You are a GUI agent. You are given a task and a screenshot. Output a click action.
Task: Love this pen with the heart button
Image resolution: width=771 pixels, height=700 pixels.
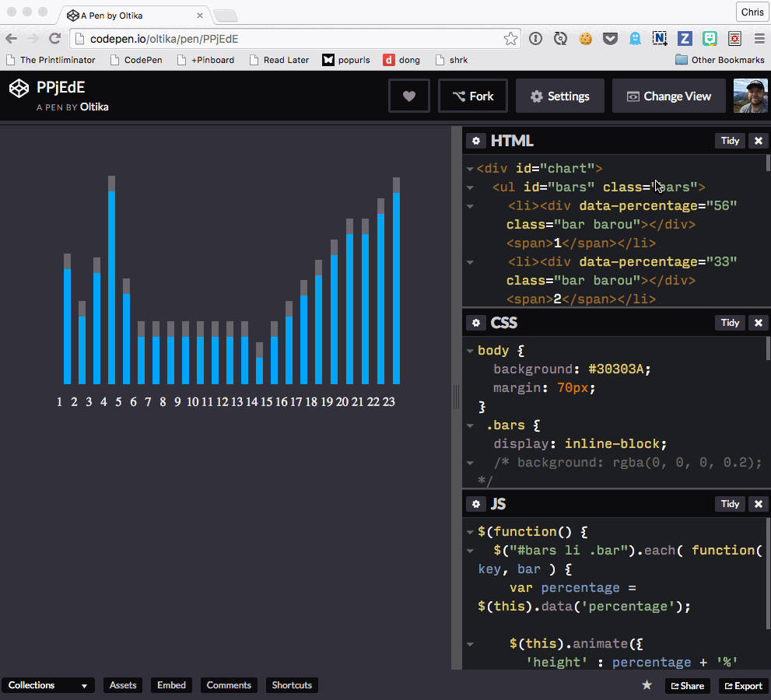pyautogui.click(x=409, y=96)
